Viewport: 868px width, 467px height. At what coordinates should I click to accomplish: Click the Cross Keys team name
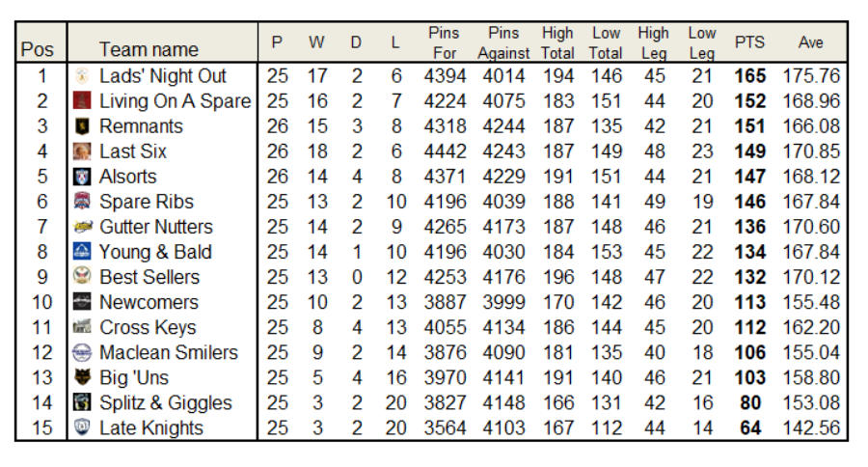tap(148, 327)
